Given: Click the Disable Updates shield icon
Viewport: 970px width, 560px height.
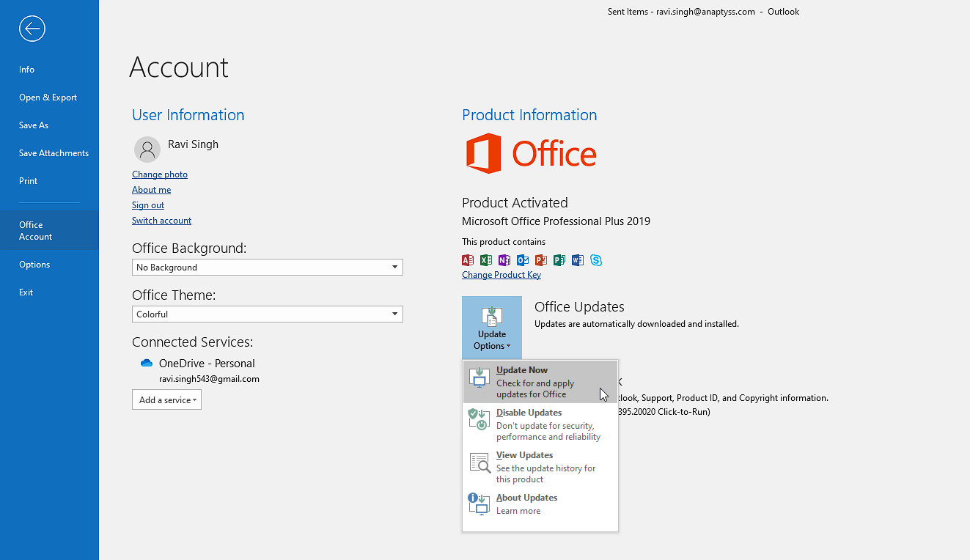Looking at the screenshot, I should coord(479,419).
